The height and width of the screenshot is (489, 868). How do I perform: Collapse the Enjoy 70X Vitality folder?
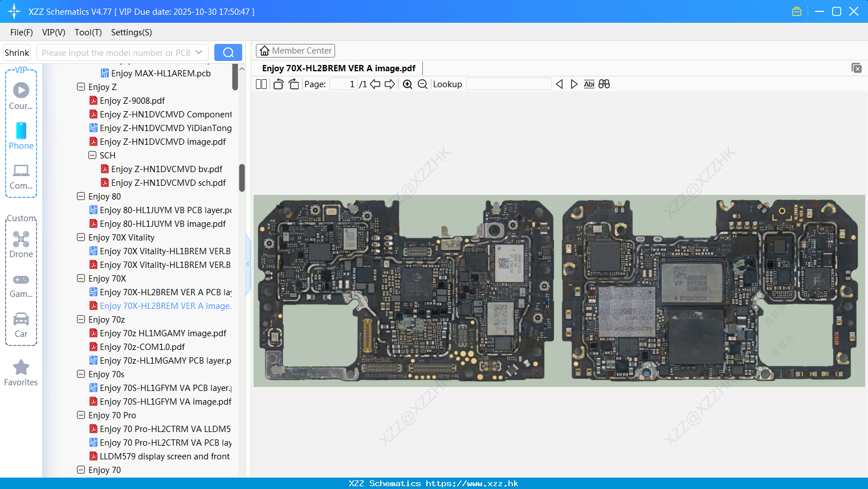(81, 237)
